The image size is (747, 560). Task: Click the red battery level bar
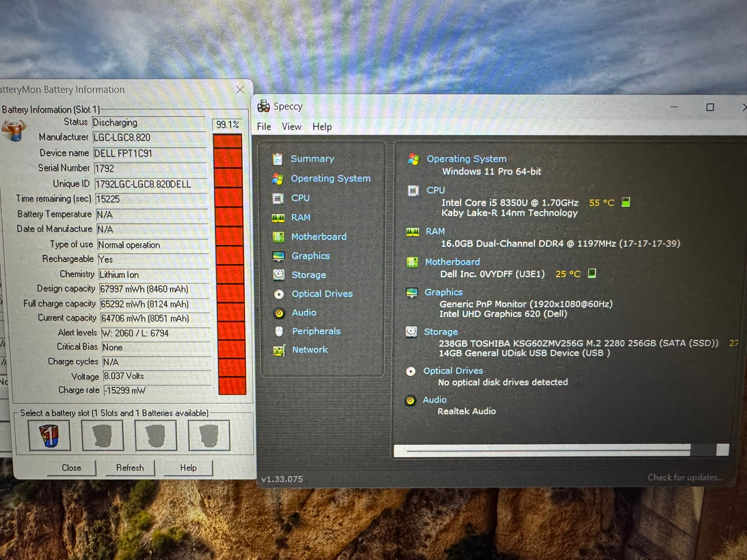(x=230, y=264)
